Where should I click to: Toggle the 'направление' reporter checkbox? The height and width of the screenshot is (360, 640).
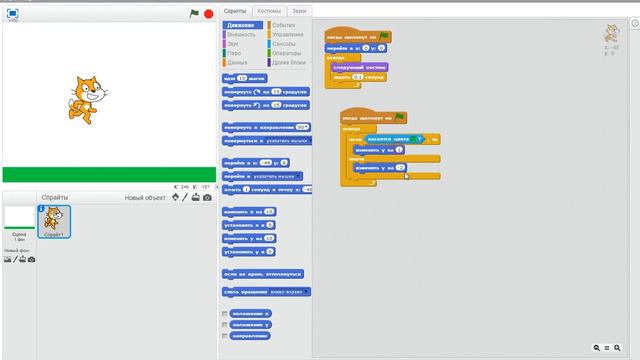tap(224, 336)
